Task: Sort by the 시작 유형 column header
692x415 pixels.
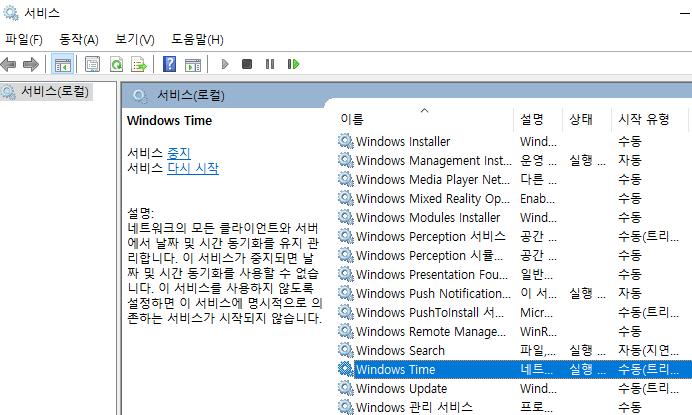Action: 649,119
